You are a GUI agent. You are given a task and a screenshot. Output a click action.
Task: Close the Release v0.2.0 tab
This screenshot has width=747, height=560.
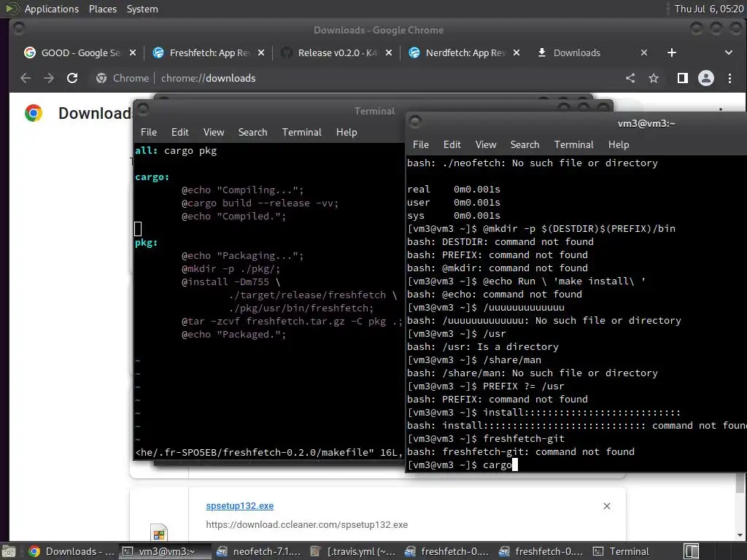pyautogui.click(x=389, y=52)
